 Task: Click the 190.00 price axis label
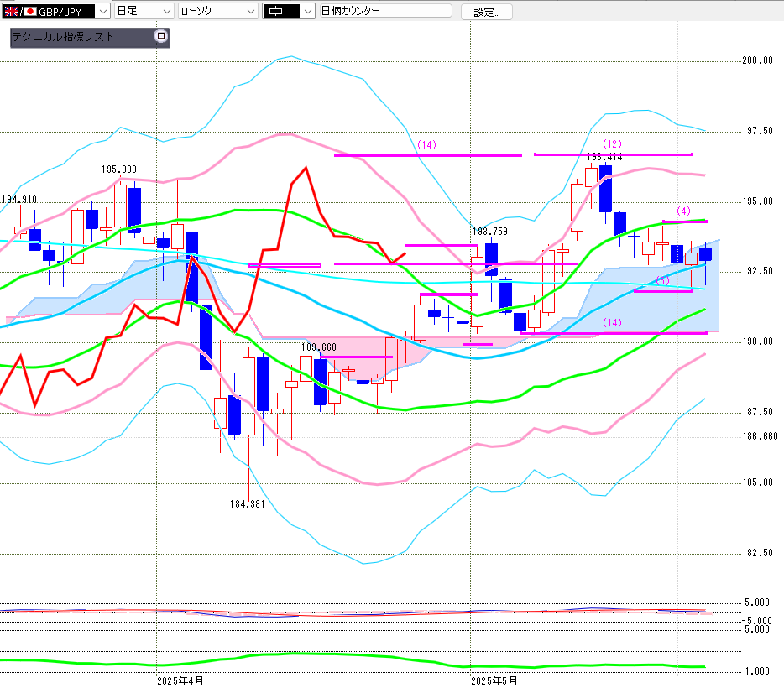(757, 341)
